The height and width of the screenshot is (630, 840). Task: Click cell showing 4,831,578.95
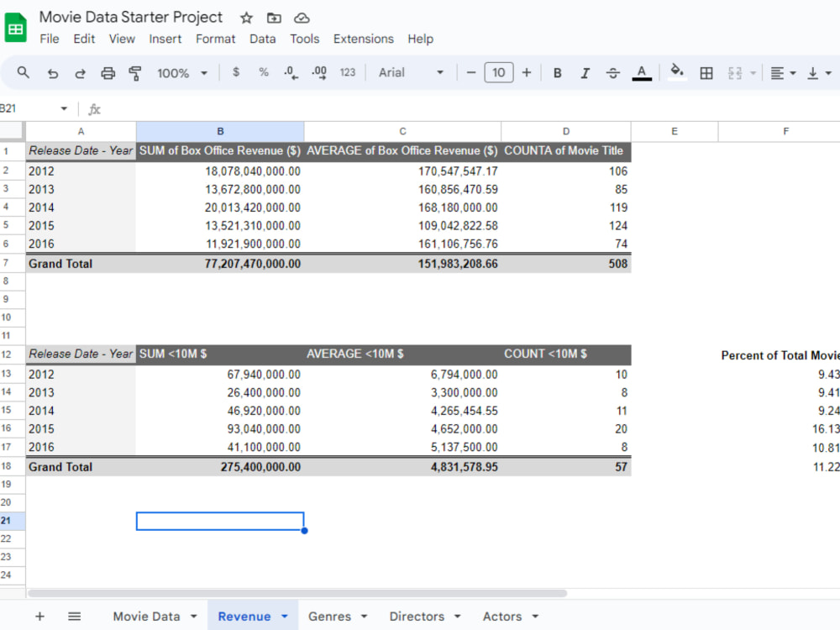click(x=402, y=467)
